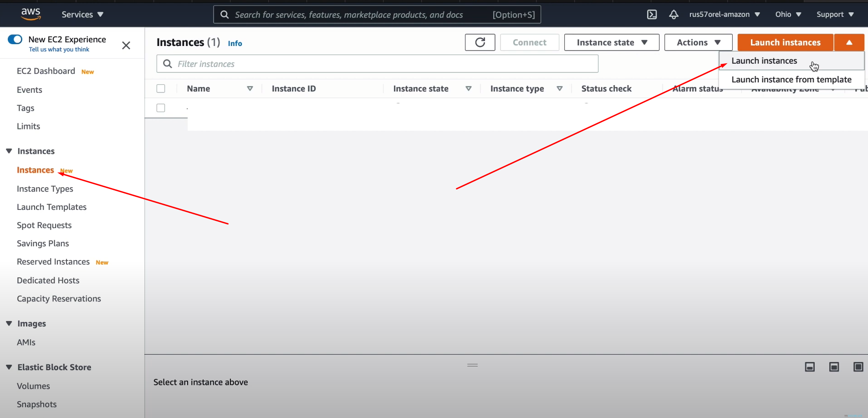Click the Connect button
Viewport: 868px width, 418px height.
click(530, 42)
